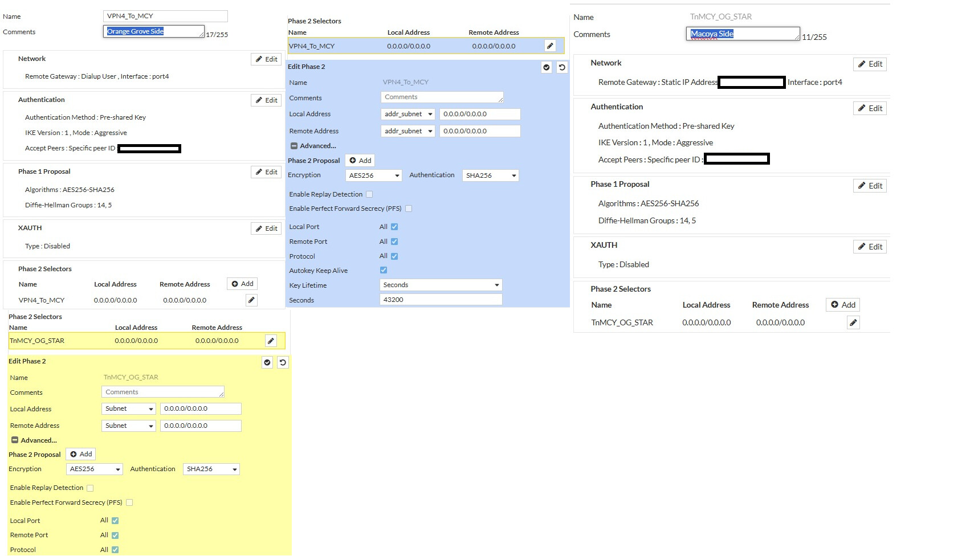Viewport: 970px width, 560px height.
Task: Collapse the Advanced section in blue panel
Action: [294, 146]
